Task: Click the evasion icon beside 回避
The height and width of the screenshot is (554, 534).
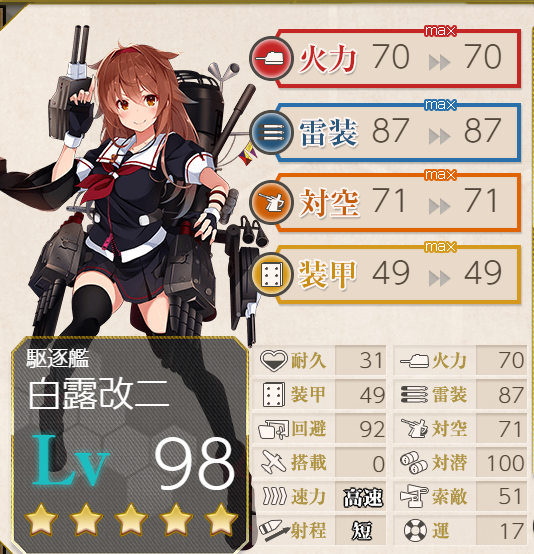Action: pos(272,429)
